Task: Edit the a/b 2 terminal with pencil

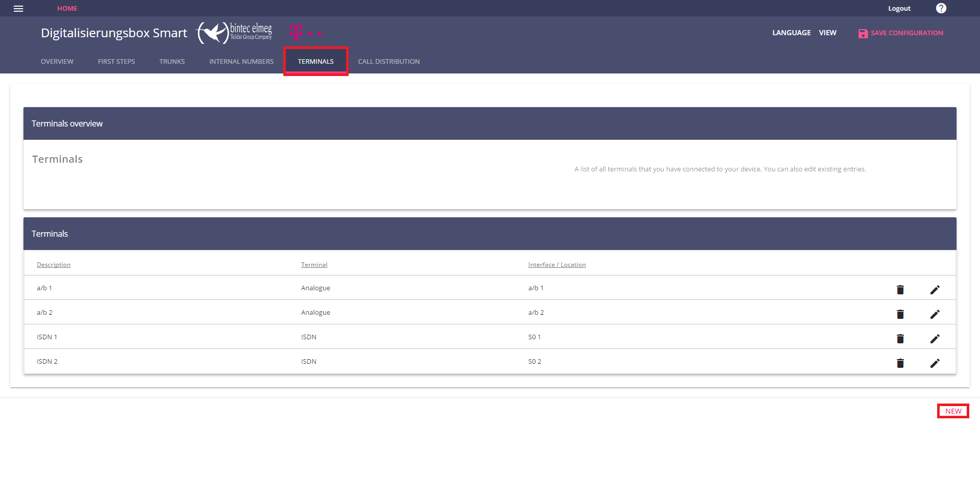Action: click(935, 314)
